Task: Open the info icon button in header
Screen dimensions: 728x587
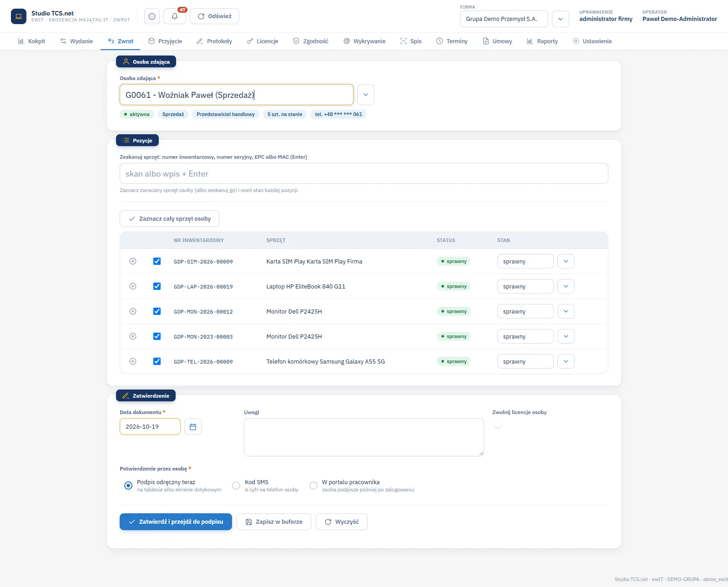Action: click(152, 16)
